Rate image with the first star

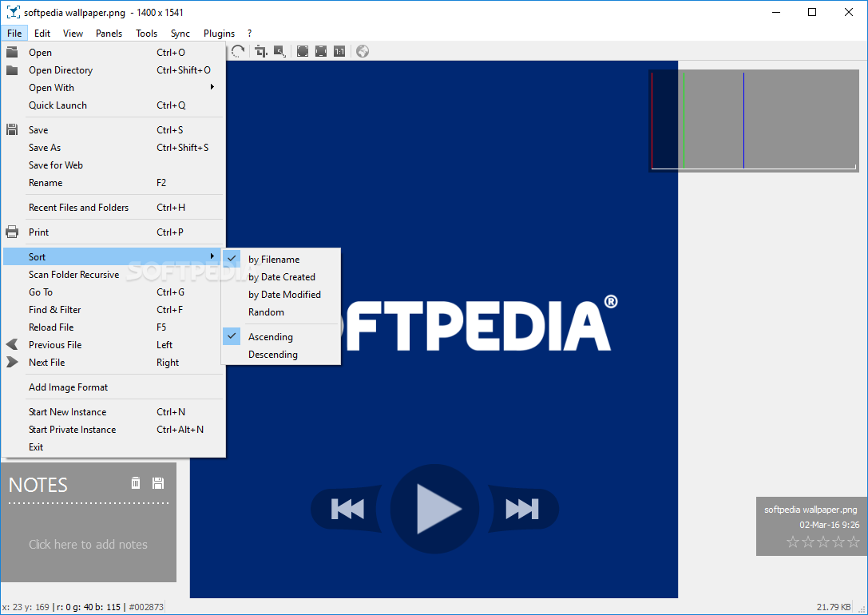793,542
